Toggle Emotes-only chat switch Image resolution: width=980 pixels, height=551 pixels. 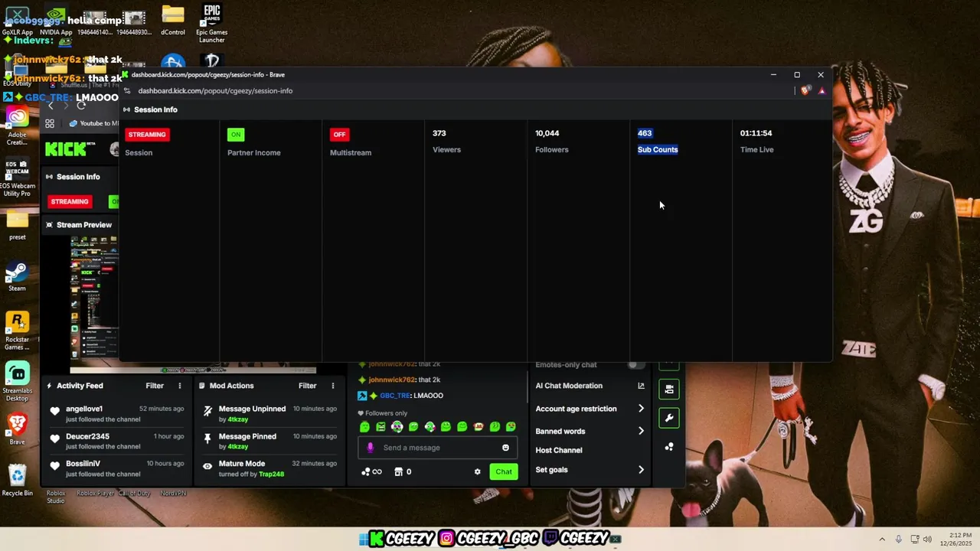point(636,365)
